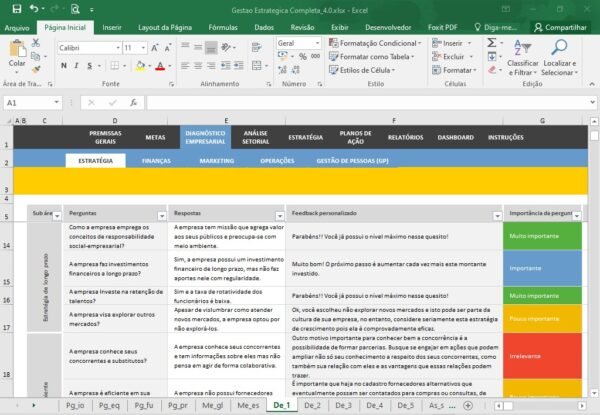
Task: Cut selection with the scissors icon
Action: pos(36,43)
